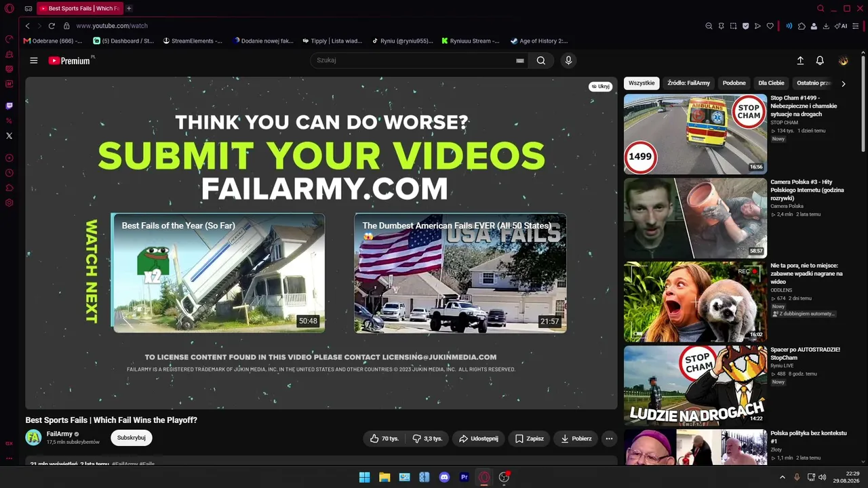Screen dimensions: 868x488
Task: Open Ryniu (@ryniu955) TikTok bookmark
Action: [x=402, y=41]
